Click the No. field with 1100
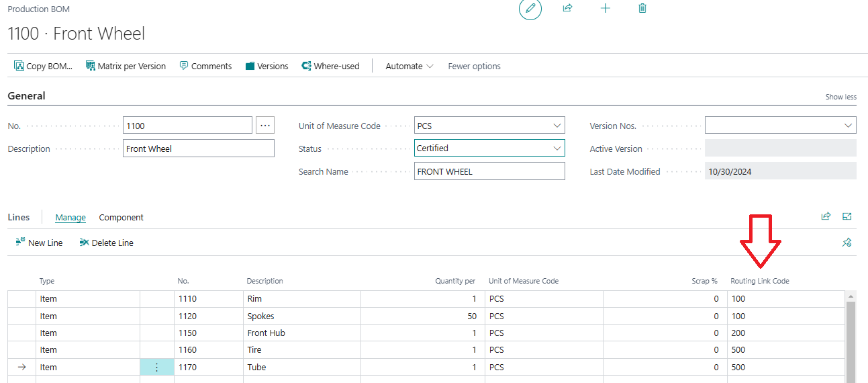 pyautogui.click(x=188, y=126)
